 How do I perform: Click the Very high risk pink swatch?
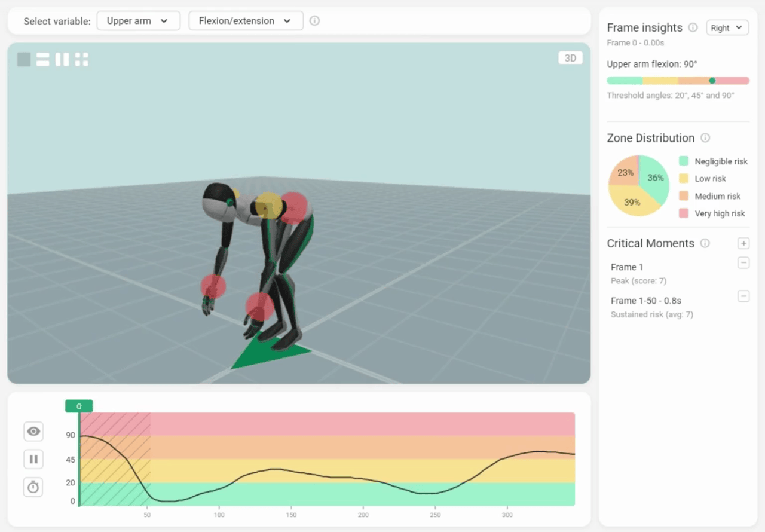click(x=684, y=213)
